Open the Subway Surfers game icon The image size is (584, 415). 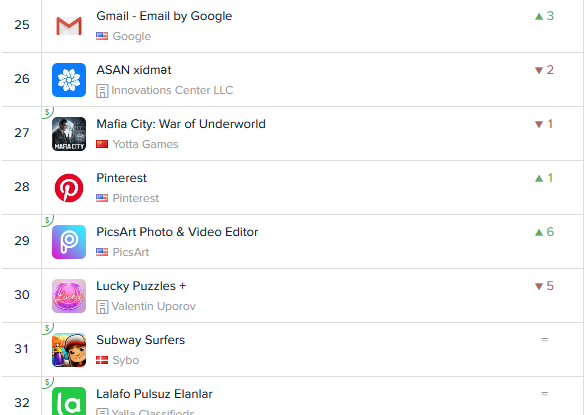coord(69,350)
